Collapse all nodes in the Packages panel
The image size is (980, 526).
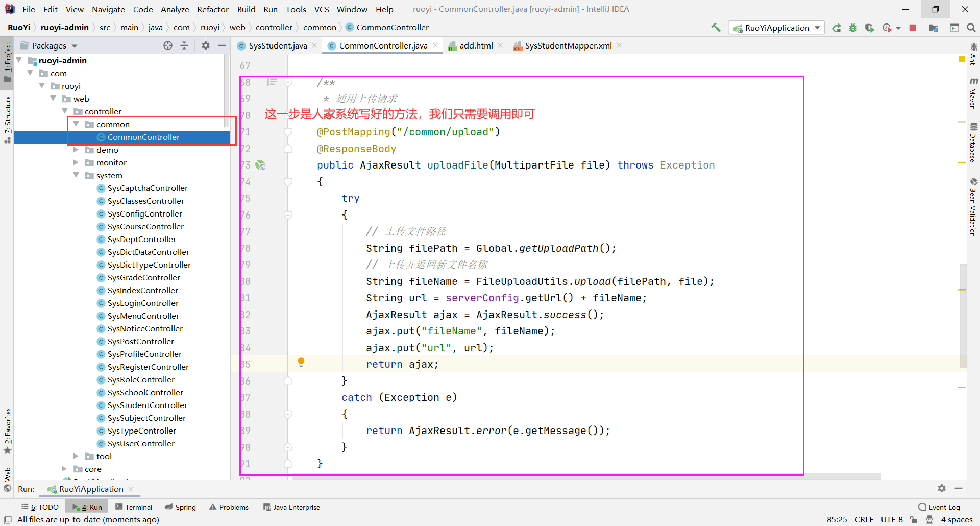click(184, 45)
